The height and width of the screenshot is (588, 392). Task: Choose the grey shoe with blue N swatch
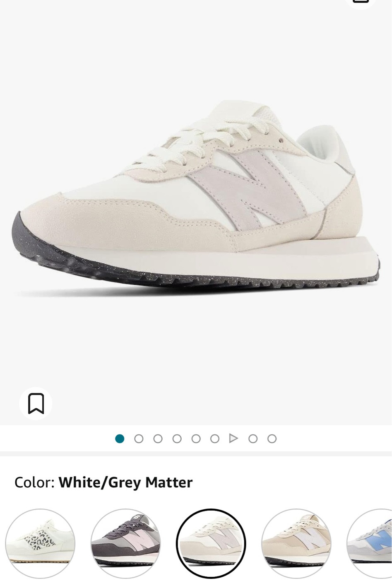370,543
